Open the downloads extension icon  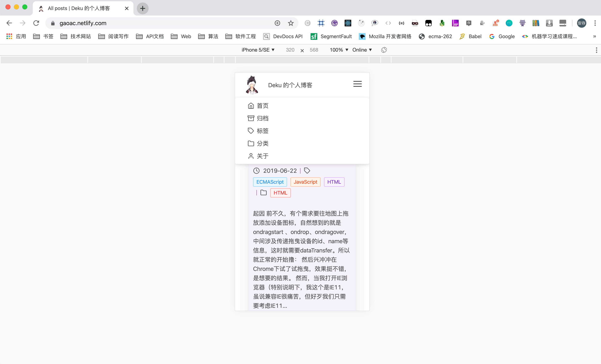pos(549,23)
